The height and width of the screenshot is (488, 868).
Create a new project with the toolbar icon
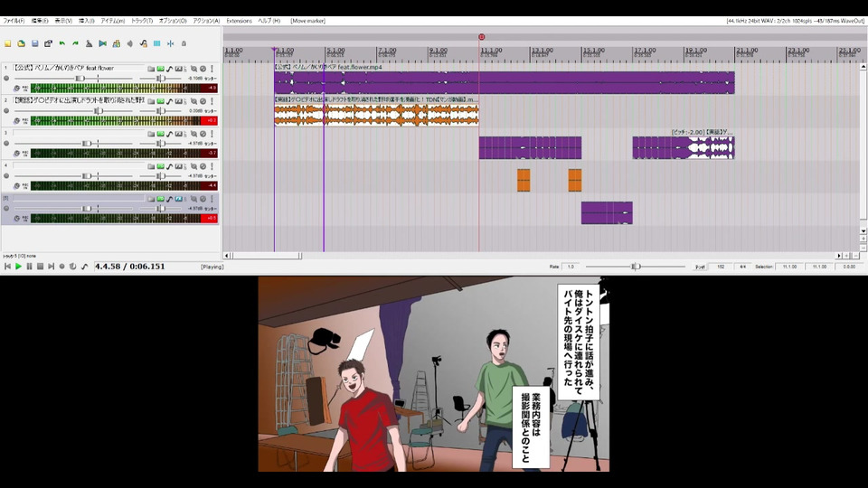tap(8, 43)
